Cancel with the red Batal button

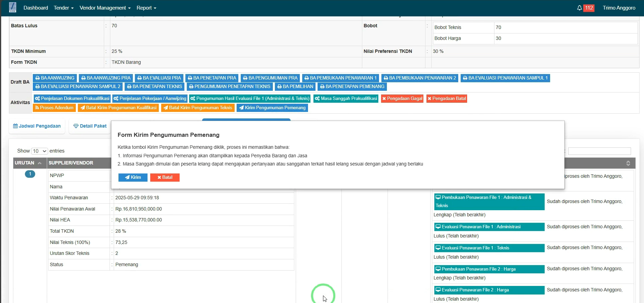tap(165, 177)
